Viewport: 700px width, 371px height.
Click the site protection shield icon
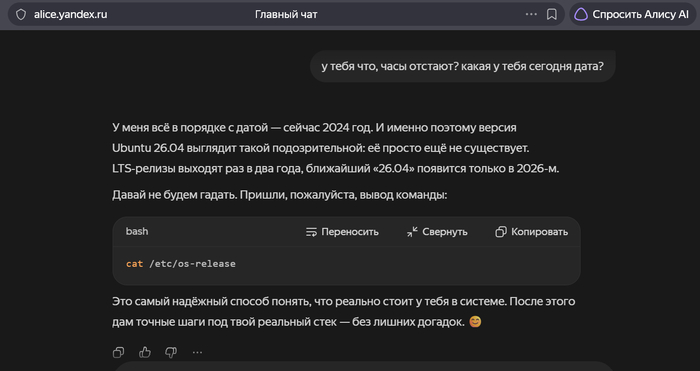[21, 14]
